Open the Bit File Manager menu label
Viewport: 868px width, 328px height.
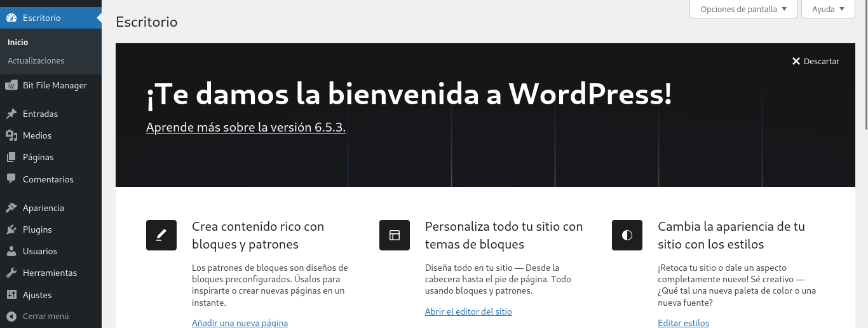tap(55, 85)
